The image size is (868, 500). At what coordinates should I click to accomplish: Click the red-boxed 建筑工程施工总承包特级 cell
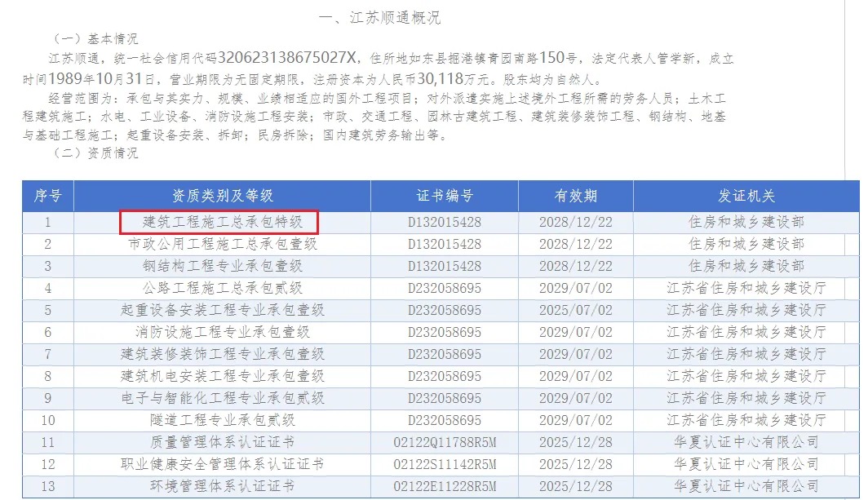point(219,221)
